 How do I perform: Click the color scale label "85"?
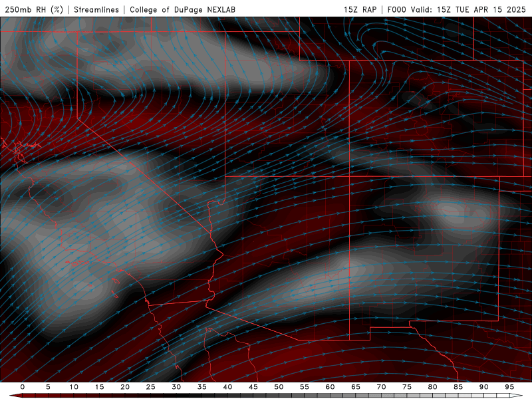[458, 387]
